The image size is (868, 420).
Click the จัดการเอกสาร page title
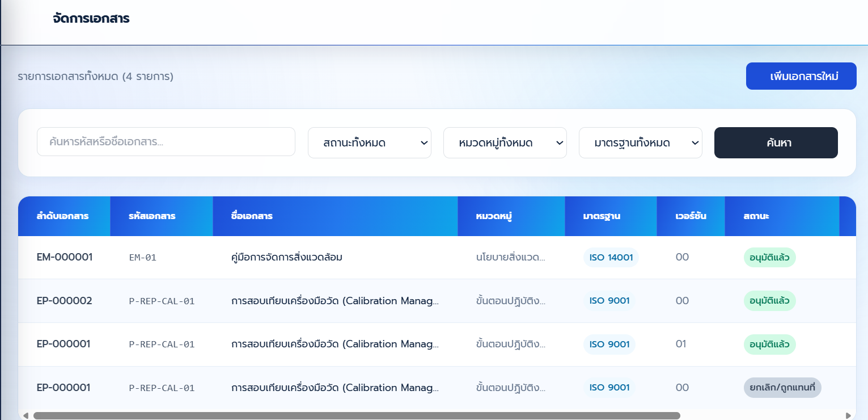click(x=91, y=18)
